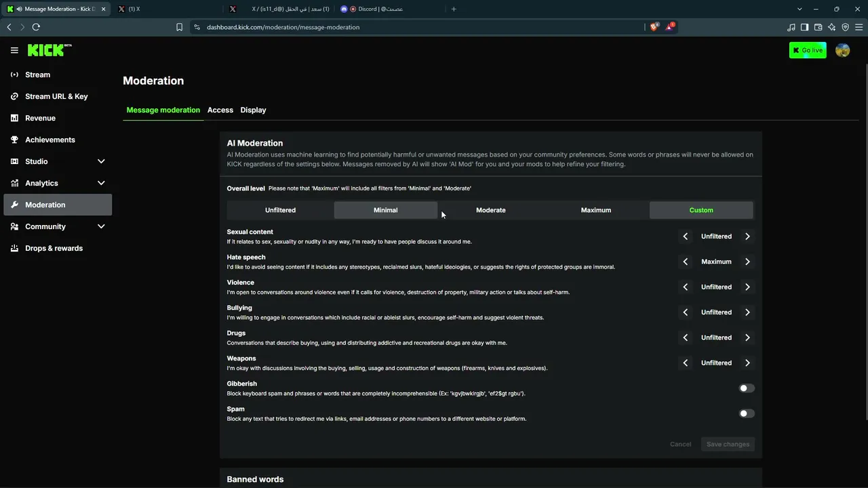Click the Moderation wrench icon
The height and width of the screenshot is (488, 868).
[14, 205]
